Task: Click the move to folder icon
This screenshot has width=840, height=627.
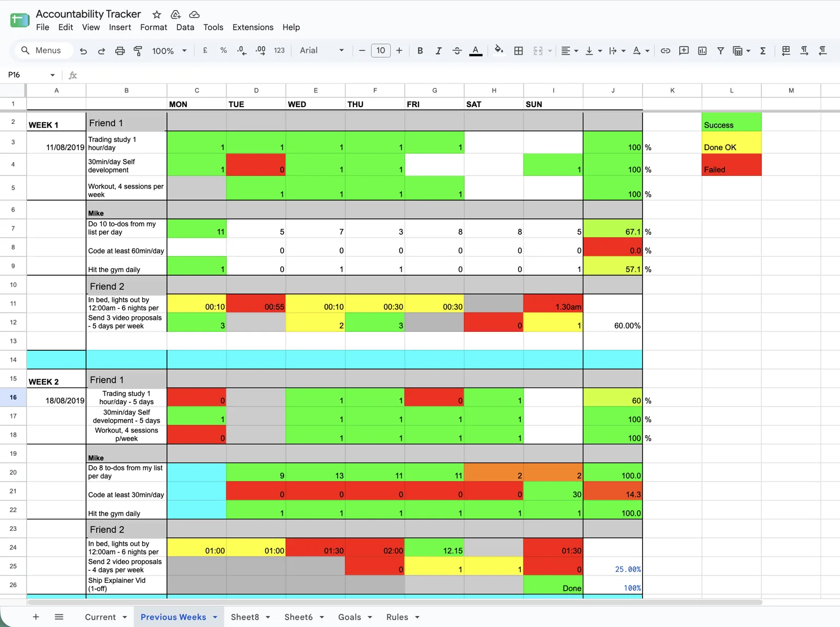Action: pyautogui.click(x=175, y=15)
